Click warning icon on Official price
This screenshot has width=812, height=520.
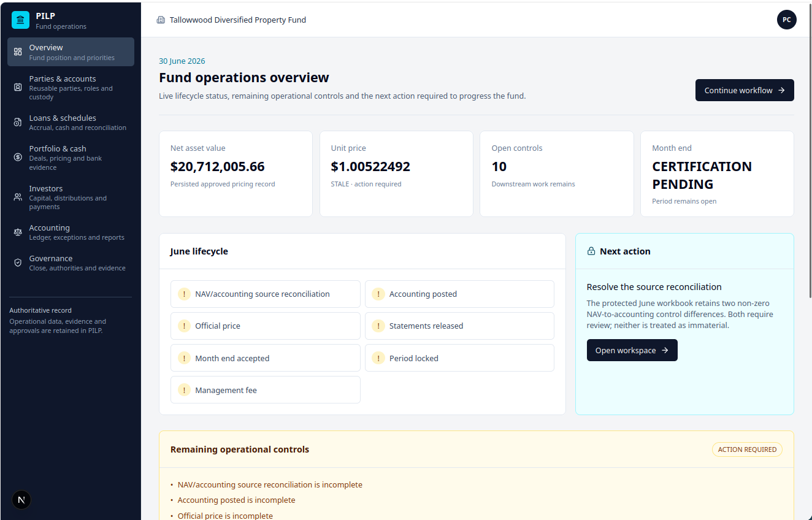tap(184, 326)
